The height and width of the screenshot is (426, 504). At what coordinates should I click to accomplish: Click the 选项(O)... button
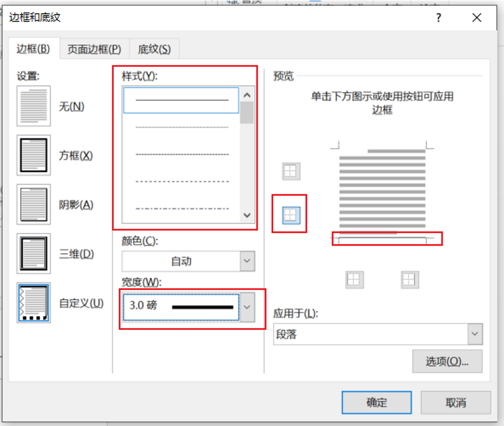point(447,362)
